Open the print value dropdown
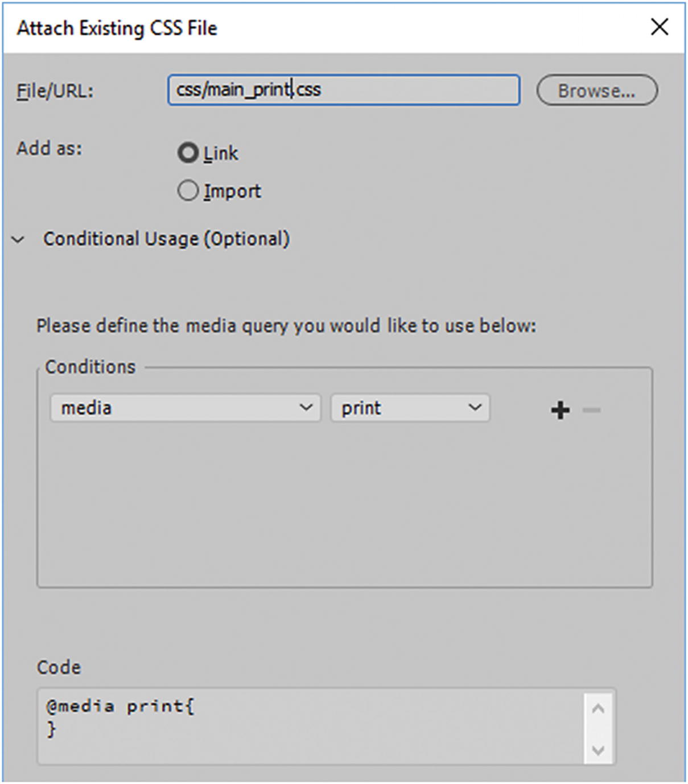Viewport: 688px width, 784px height. tap(410, 408)
